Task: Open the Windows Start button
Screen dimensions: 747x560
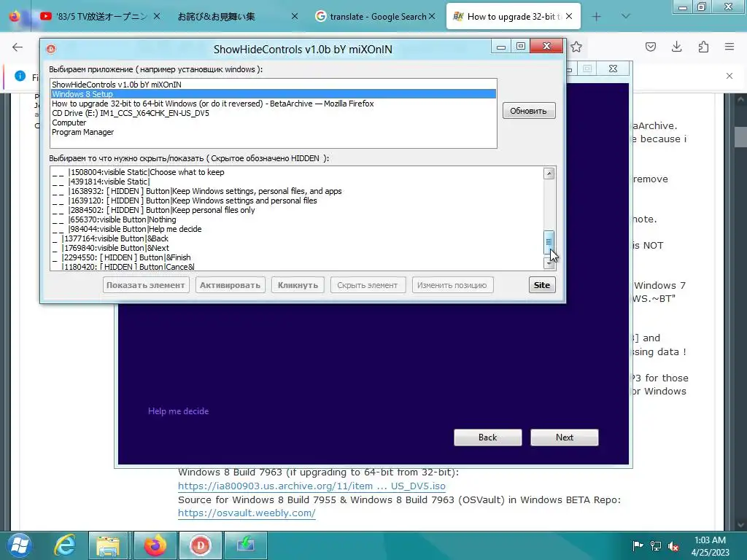Action: 20,545
